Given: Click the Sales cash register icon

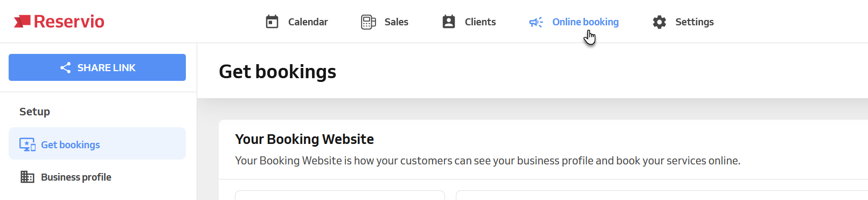Looking at the screenshot, I should tap(369, 22).
